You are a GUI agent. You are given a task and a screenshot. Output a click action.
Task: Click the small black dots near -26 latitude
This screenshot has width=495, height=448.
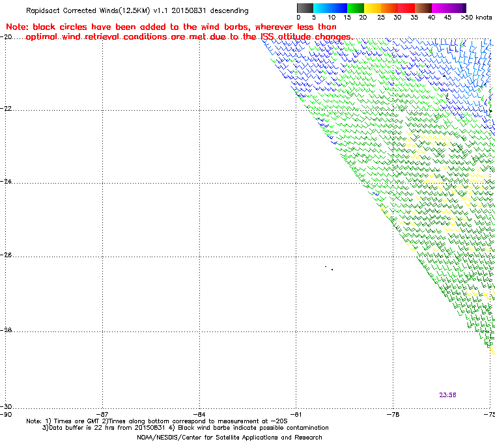(x=329, y=268)
